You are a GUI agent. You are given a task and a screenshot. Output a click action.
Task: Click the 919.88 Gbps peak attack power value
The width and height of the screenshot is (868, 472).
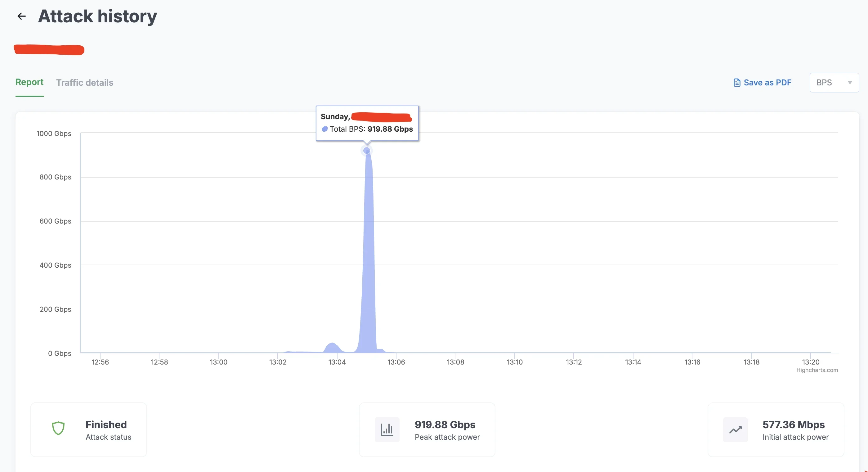coord(445,424)
